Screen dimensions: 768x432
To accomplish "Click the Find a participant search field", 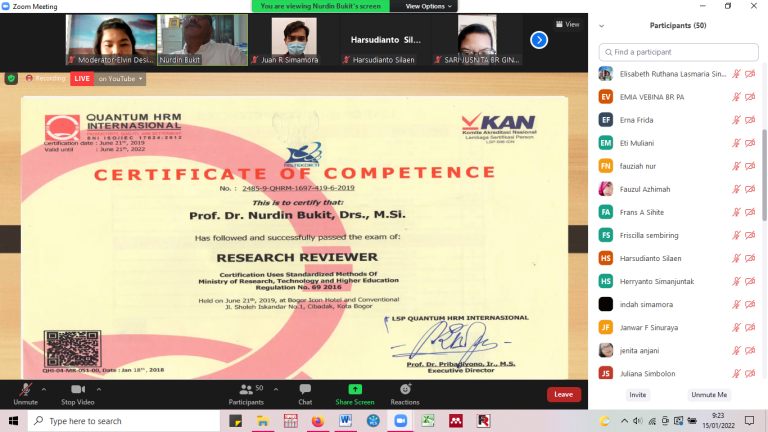I will [678, 52].
